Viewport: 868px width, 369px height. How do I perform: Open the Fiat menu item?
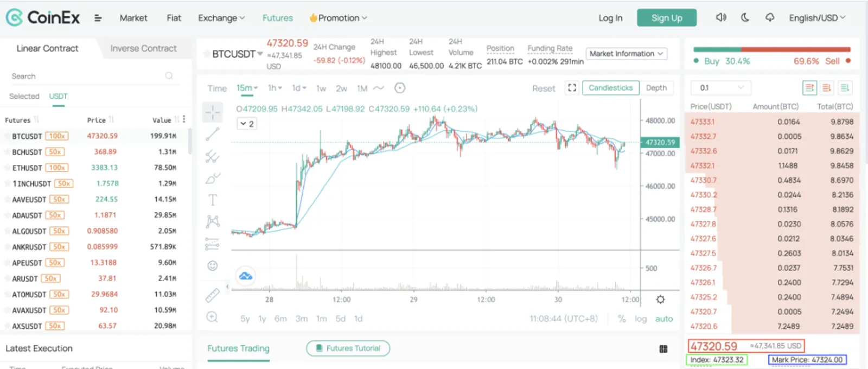[174, 18]
